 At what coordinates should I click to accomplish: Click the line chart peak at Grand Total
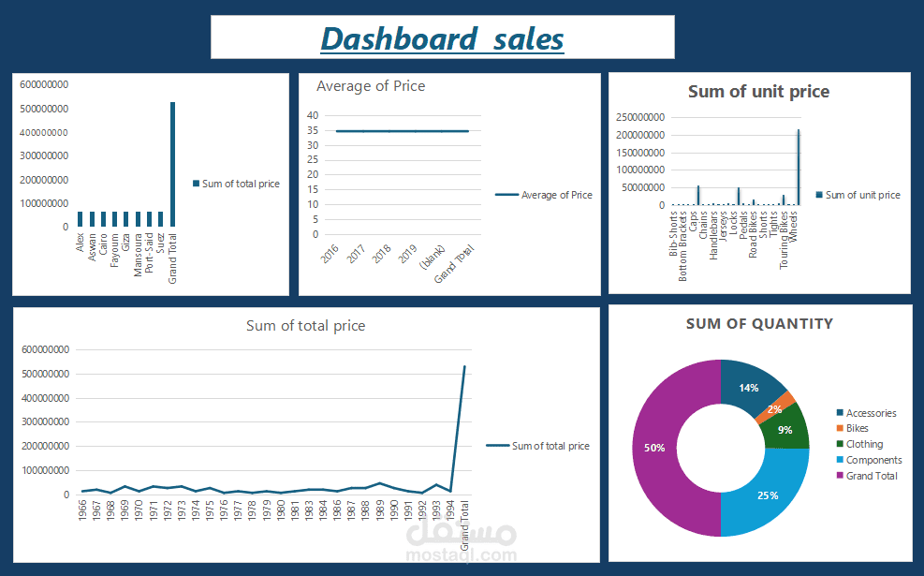click(464, 367)
